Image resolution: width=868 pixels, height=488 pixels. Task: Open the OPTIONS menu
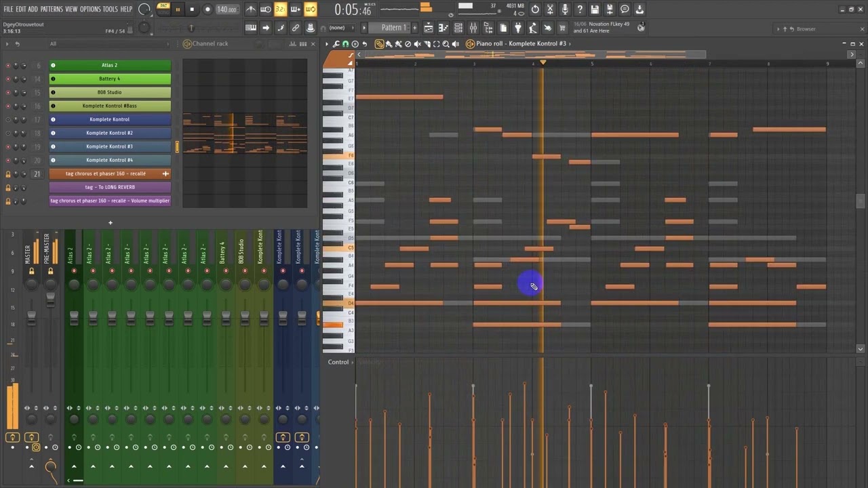tap(90, 9)
